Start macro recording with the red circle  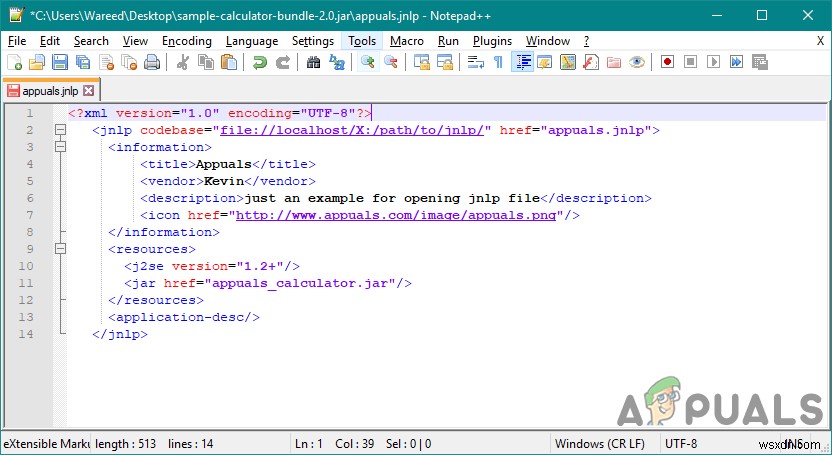point(668,63)
